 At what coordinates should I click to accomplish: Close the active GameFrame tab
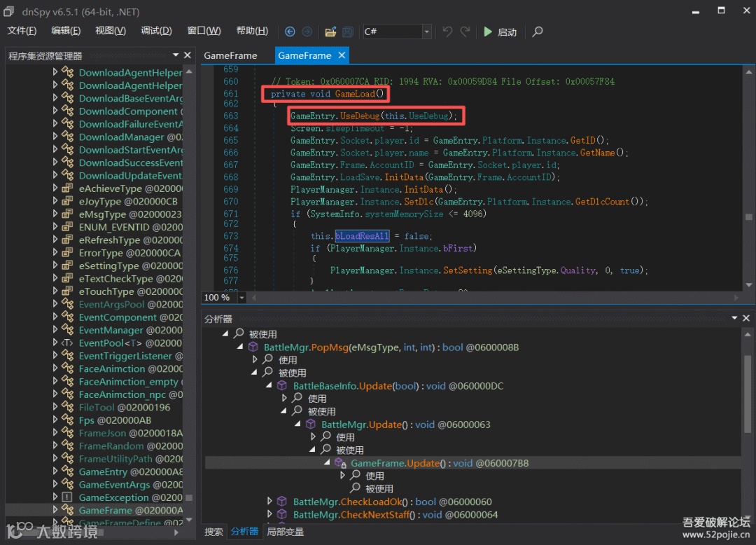[342, 55]
